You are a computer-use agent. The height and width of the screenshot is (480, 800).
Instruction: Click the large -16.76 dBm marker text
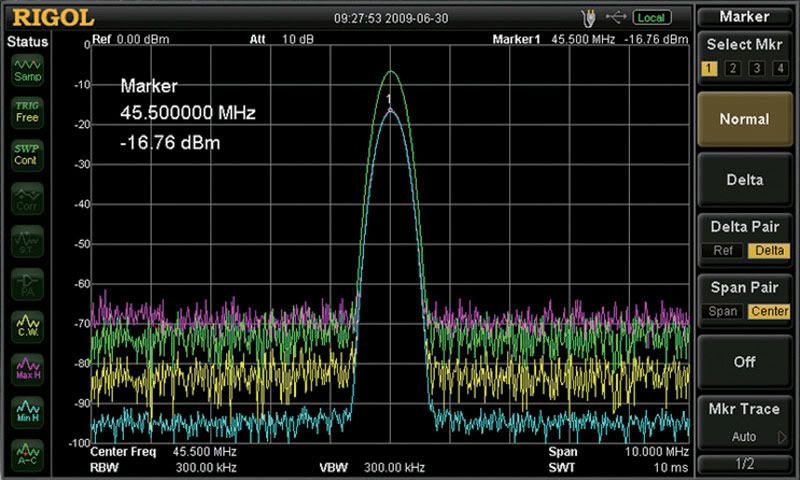coord(170,143)
